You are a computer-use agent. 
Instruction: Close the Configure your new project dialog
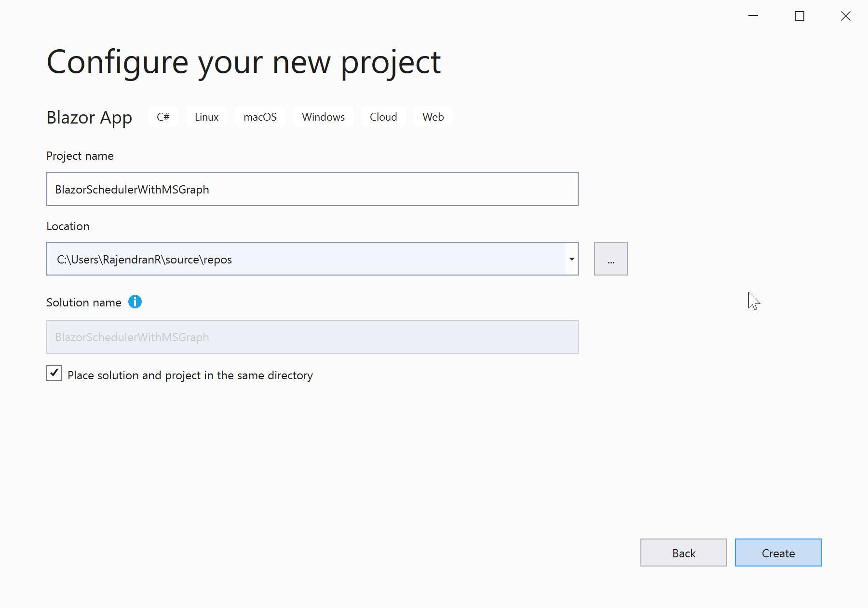click(846, 16)
